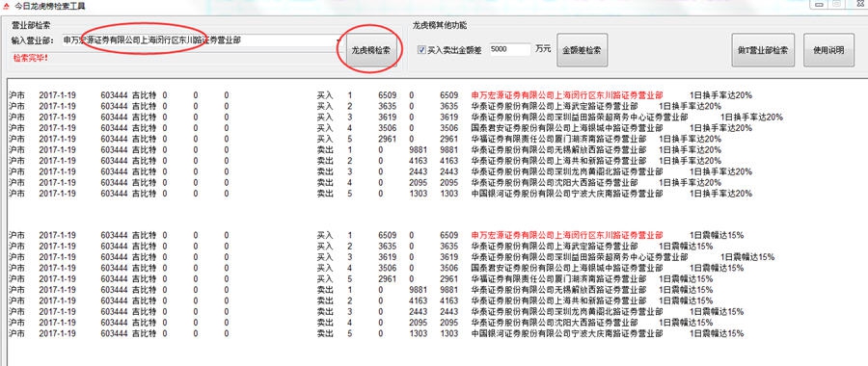Click 华泰证券深圳龙岗黄阁北路 in 换手率达20% block
This screenshot has height=366, width=868.
tap(567, 172)
